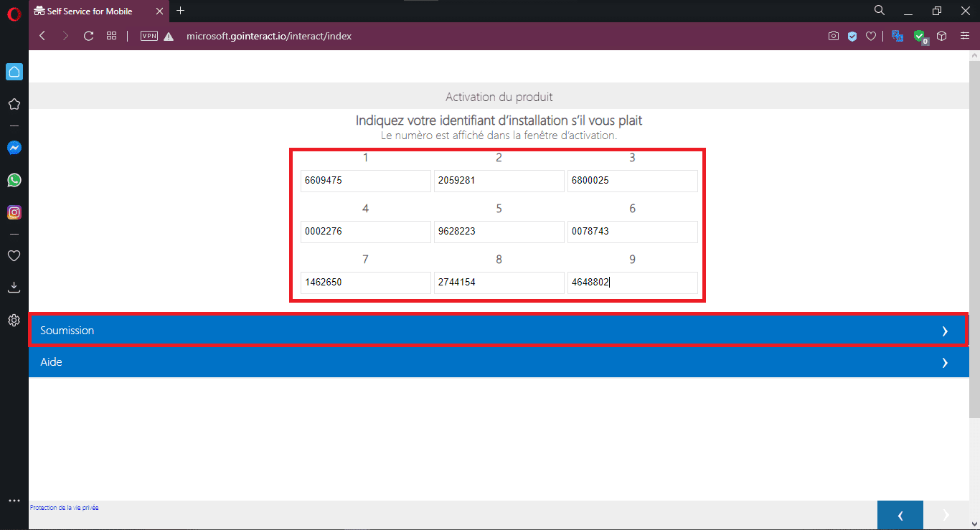Screen dimensions: 980x530
Task: Open Opera settings gear icon
Action: (14, 320)
